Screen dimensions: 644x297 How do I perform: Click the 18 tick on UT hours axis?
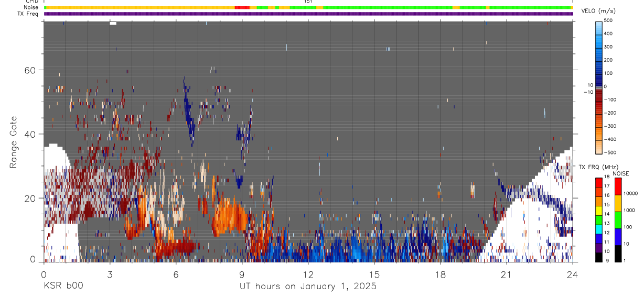pyautogui.click(x=441, y=274)
